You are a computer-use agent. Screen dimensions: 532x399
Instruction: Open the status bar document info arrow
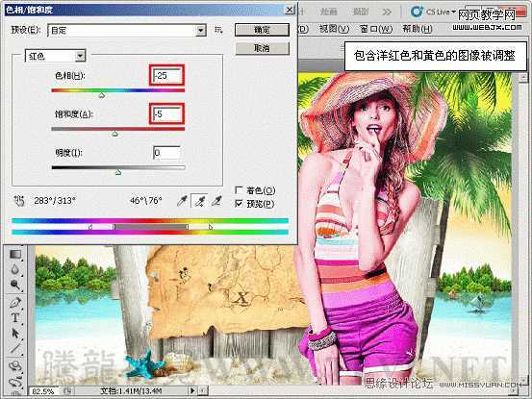192,391
